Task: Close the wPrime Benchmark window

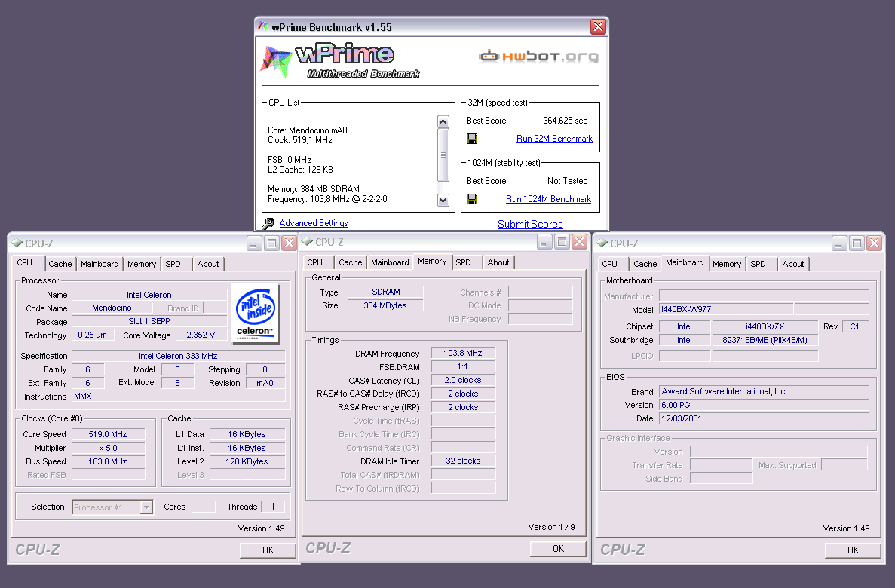Action: click(598, 26)
